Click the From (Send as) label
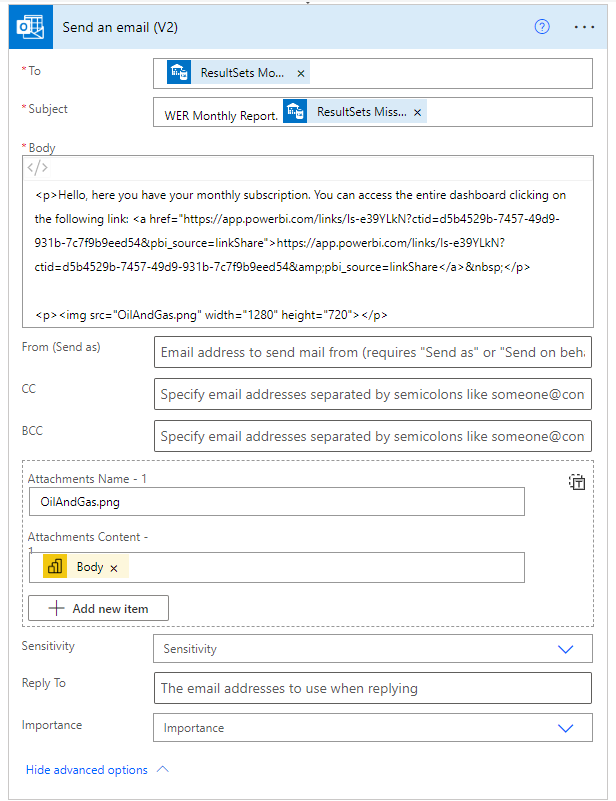This screenshot has width=616, height=801. click(61, 347)
